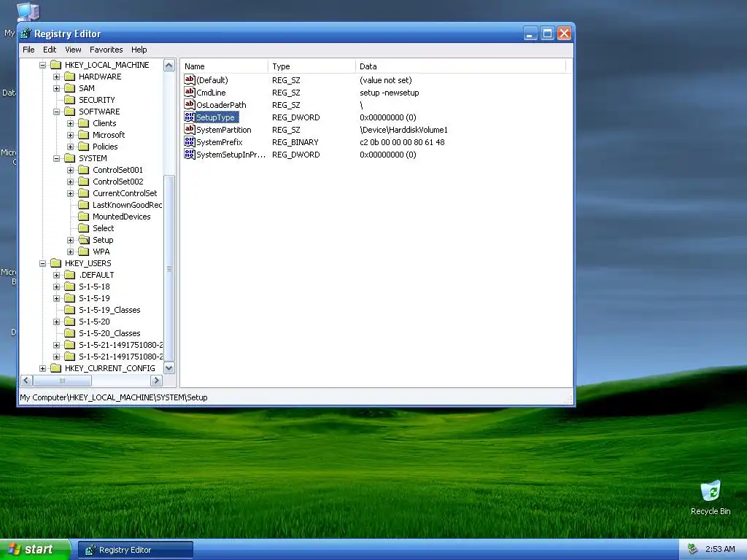Select the LastKnownGoodRecovery folder icon

click(x=84, y=205)
